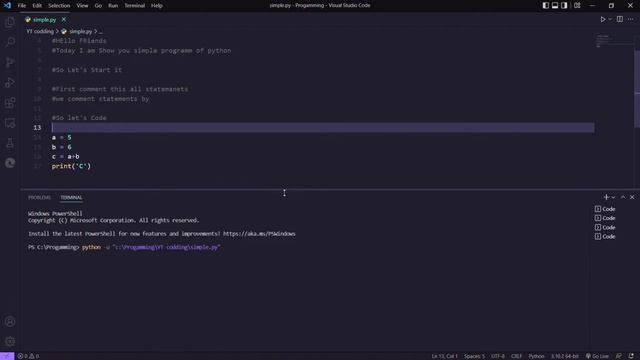The image size is (640, 360).
Task: Start Go Live server
Action: click(597, 356)
